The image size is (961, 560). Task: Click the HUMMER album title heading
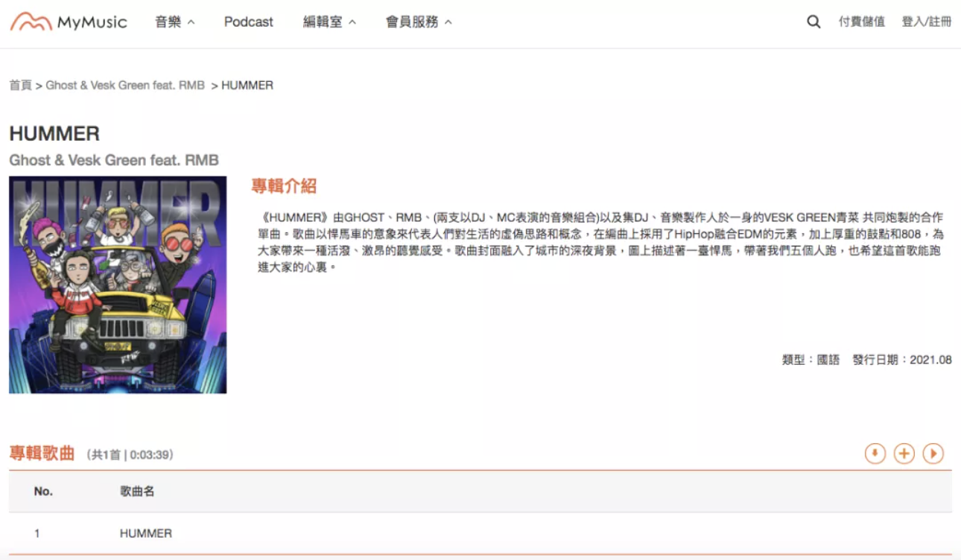click(54, 134)
